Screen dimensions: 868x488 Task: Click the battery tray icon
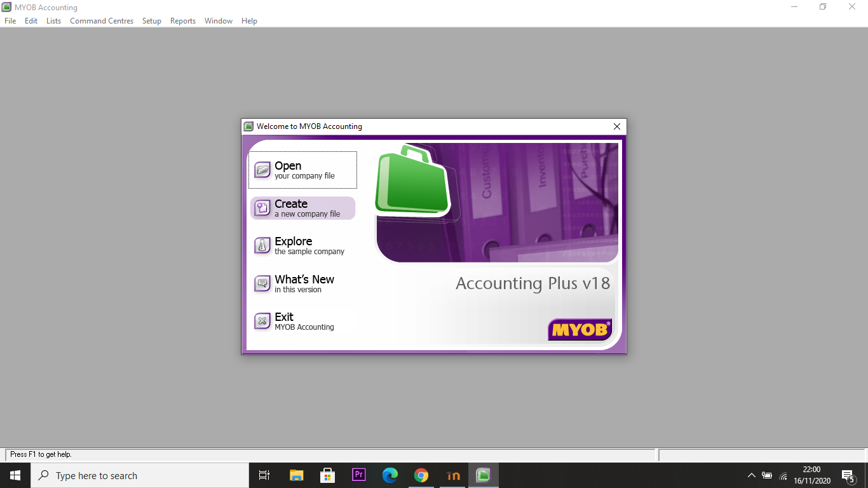point(767,475)
